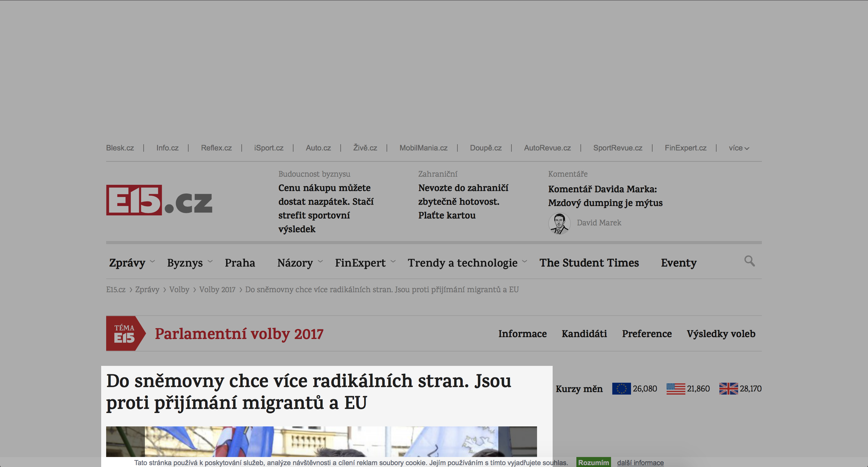Expand the Názory menu chevron
Image resolution: width=868 pixels, height=467 pixels.
tap(320, 262)
